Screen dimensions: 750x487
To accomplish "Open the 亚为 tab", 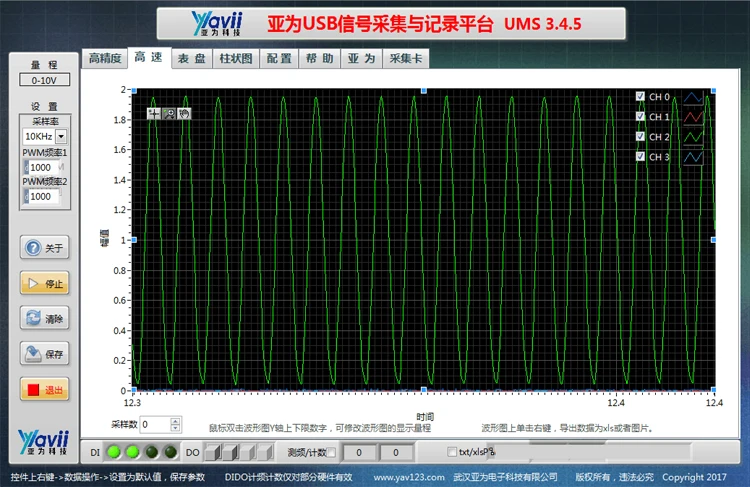I will coord(362,58).
